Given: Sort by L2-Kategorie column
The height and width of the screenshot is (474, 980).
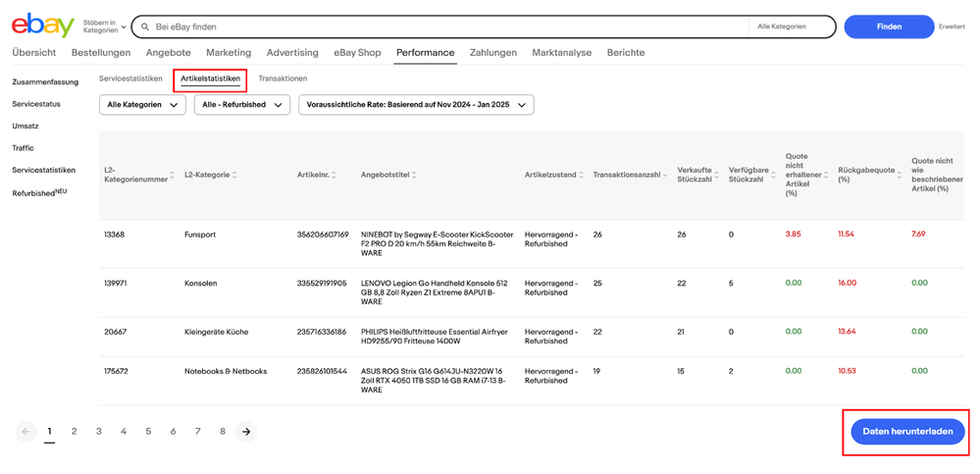Looking at the screenshot, I should click(x=210, y=175).
